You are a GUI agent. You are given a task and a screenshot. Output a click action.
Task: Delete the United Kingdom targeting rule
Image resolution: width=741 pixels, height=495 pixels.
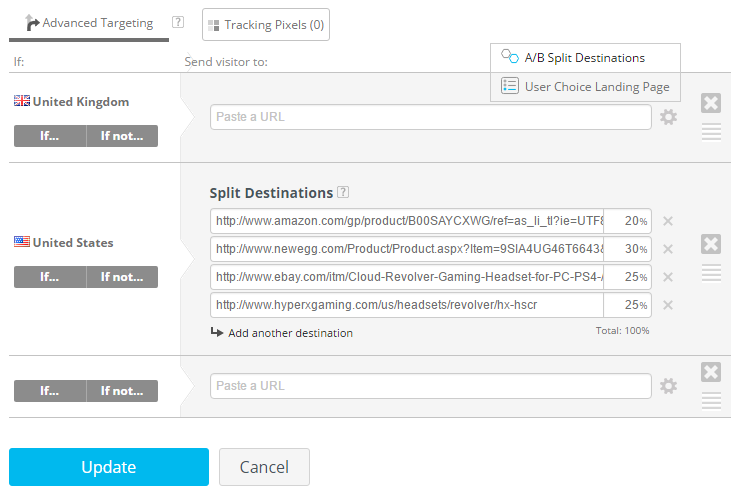[711, 103]
